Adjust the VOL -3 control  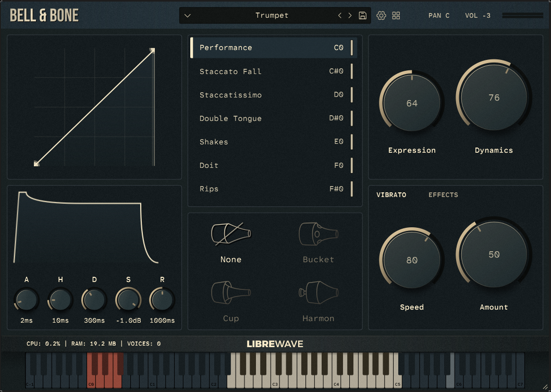point(477,16)
